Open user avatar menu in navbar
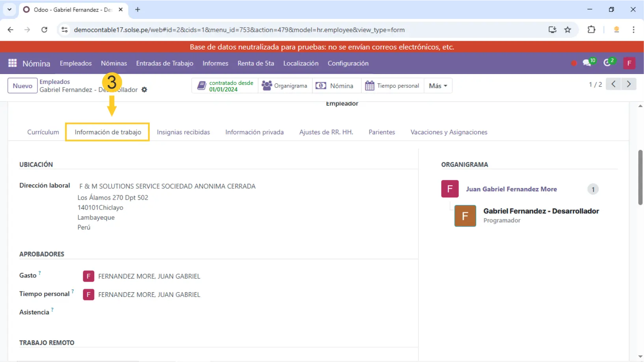Screen dimensions: 644x362 coord(629,63)
